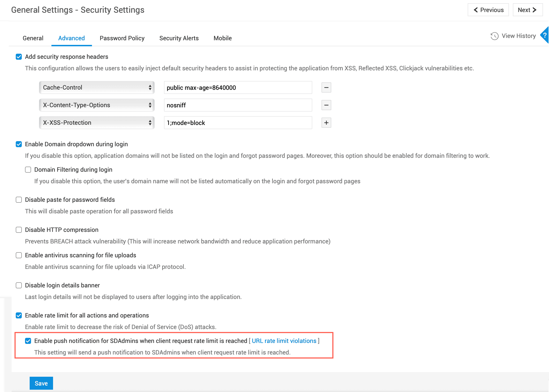Viewport: 549px width, 392px height.
Task: Uncheck Add security response headers
Action: [x=19, y=57]
